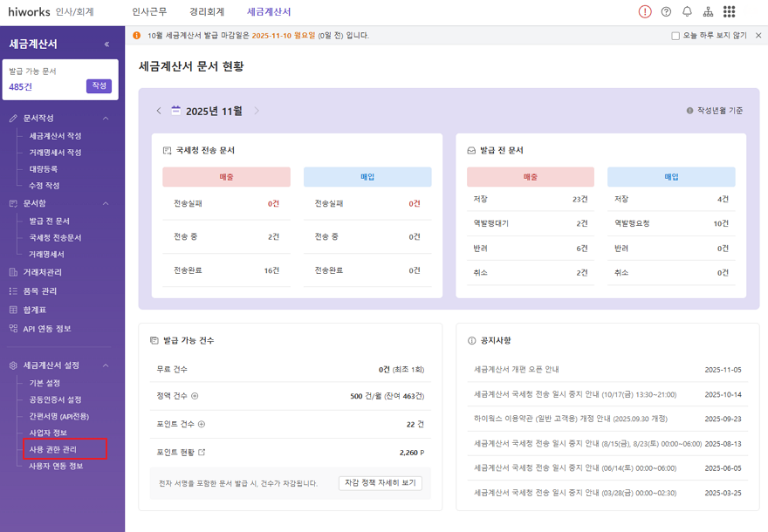This screenshot has width=768, height=532.
Task: Open external link icon beside 포인트 현황
Action: click(x=202, y=452)
